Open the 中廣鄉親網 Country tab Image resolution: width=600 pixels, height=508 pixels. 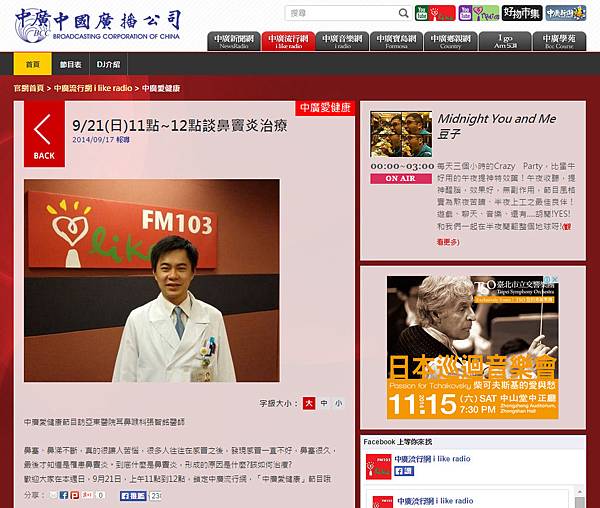[x=450, y=41]
